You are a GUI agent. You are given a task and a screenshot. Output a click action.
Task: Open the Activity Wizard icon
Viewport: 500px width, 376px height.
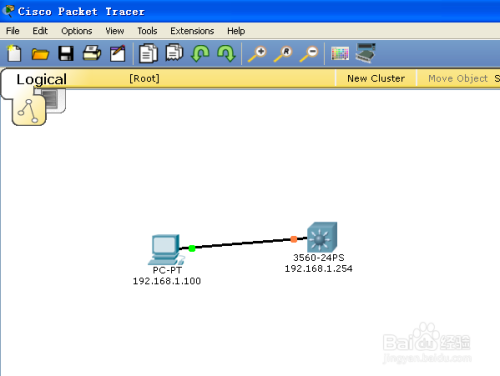point(118,53)
